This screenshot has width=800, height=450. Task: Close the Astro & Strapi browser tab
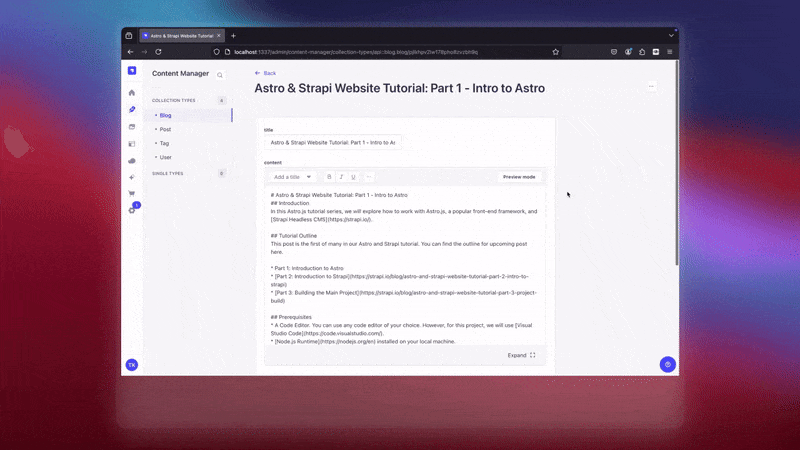pyautogui.click(x=219, y=36)
